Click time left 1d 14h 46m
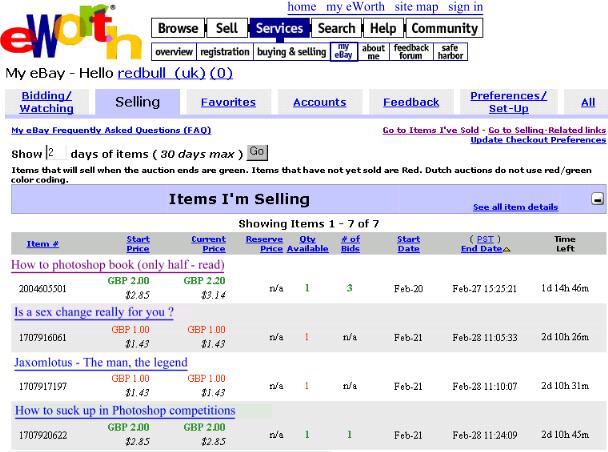Screen dimensions: 608x452 [565, 288]
